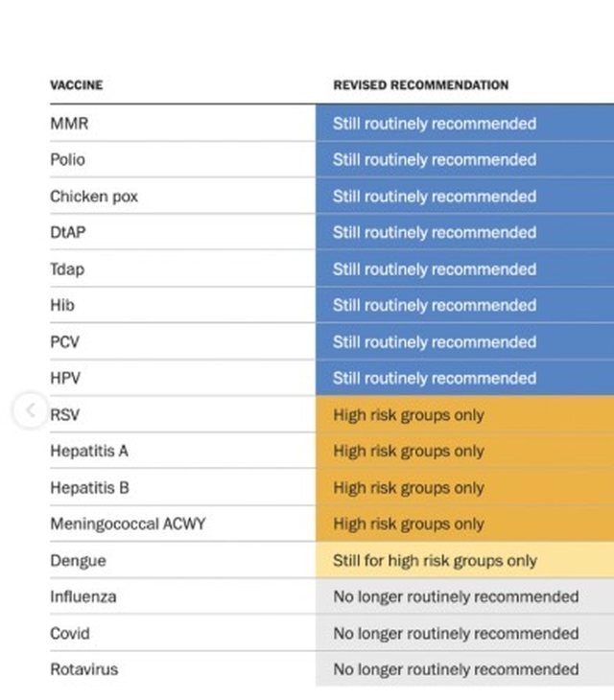Image resolution: width=614 pixels, height=700 pixels.
Task: Select the Tdap vaccine label
Action: point(67,269)
